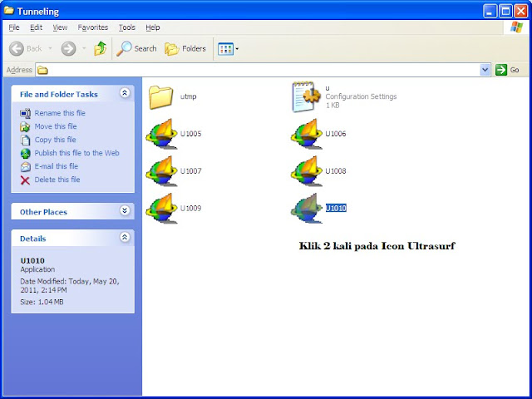Collapse the Details panel
The height and width of the screenshot is (399, 532).
pos(125,237)
